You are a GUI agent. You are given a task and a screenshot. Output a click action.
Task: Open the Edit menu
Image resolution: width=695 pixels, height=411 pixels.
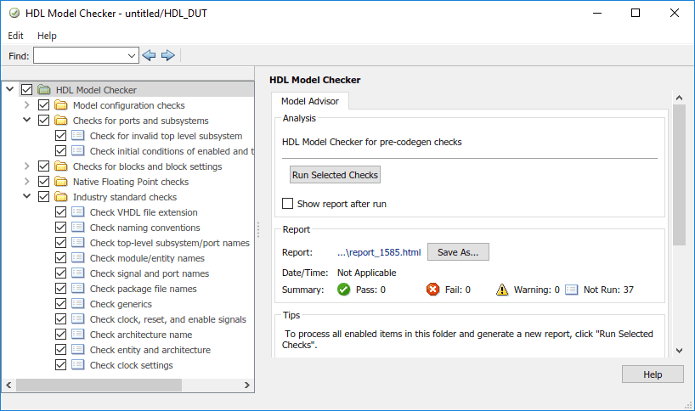coord(16,35)
